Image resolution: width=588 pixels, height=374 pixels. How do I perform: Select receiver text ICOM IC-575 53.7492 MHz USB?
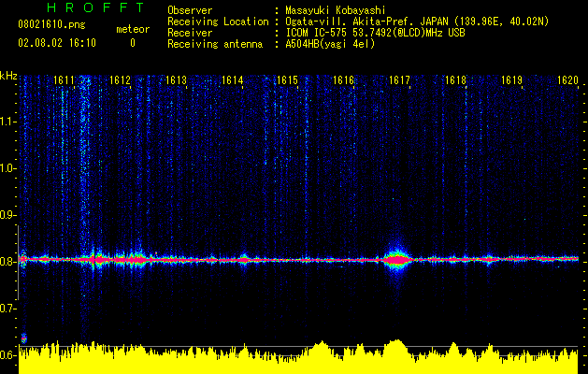point(375,33)
